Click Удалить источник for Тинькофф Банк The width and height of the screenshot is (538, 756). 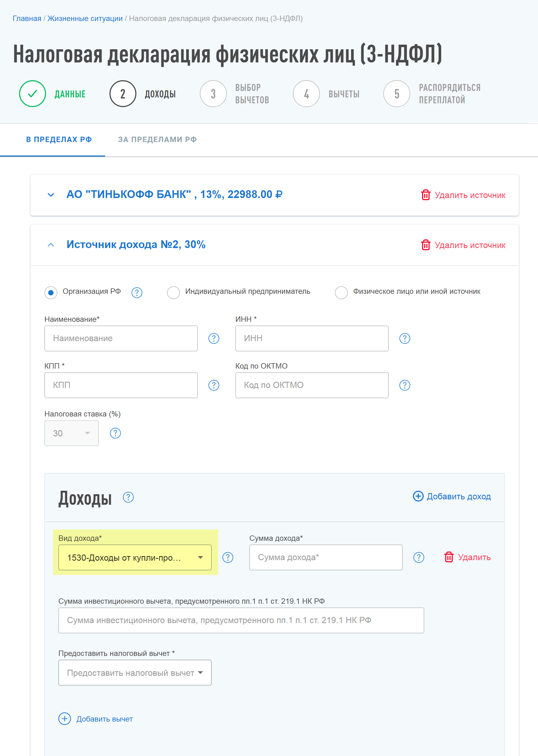click(x=470, y=195)
